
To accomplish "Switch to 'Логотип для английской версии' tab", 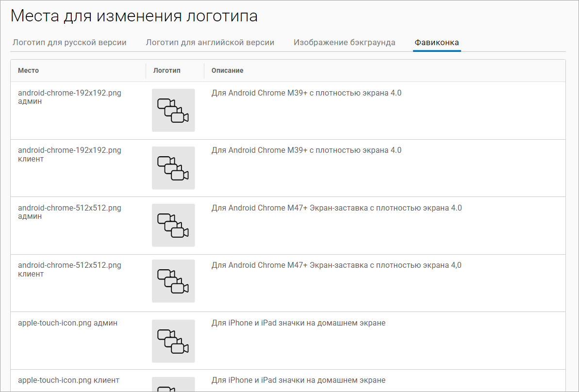I will 210,43.
